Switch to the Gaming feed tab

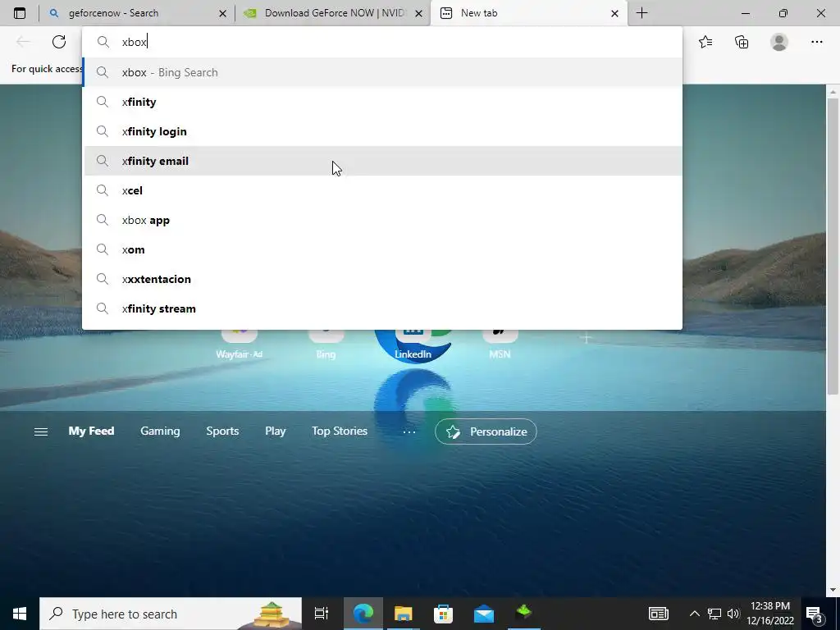[160, 431]
